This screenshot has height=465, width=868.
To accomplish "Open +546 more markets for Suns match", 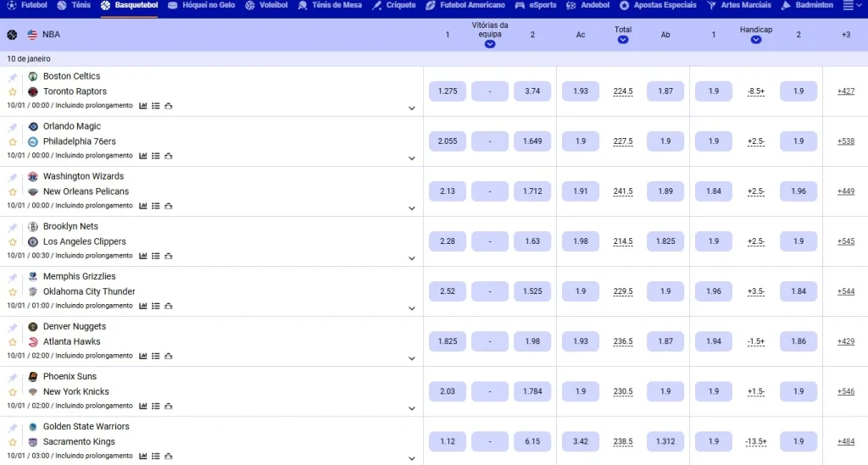I will (845, 391).
